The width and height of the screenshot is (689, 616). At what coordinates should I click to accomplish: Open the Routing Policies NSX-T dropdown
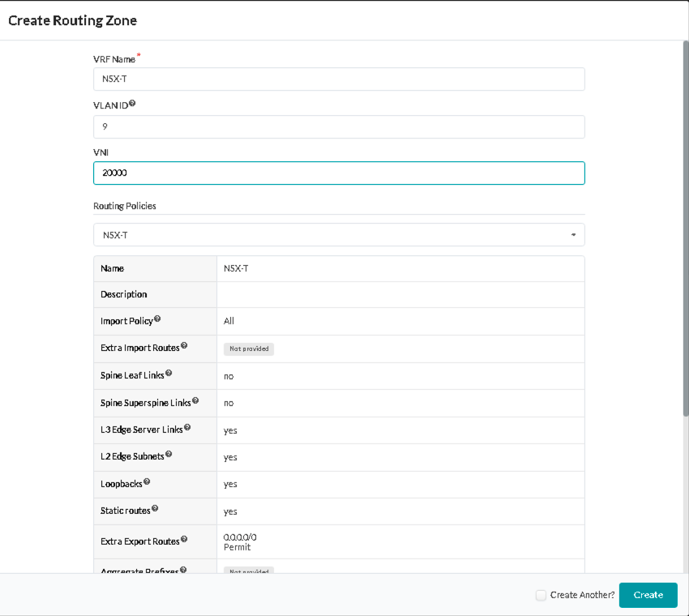[339, 235]
